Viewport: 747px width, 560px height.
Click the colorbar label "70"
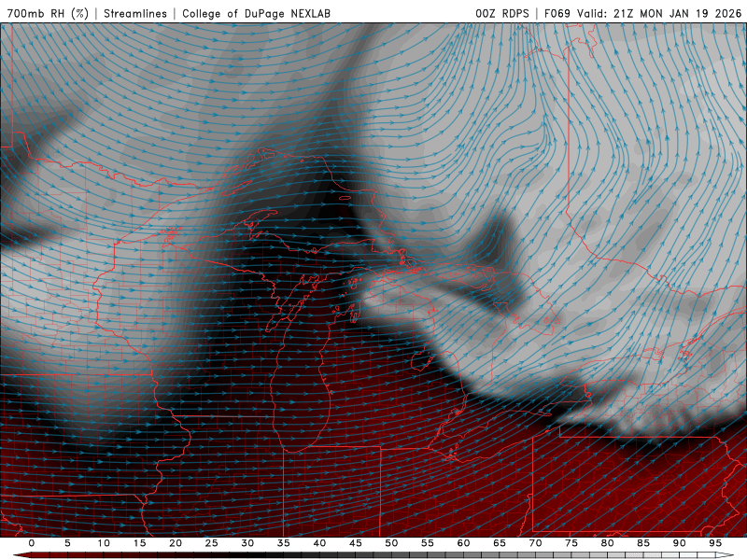535,543
